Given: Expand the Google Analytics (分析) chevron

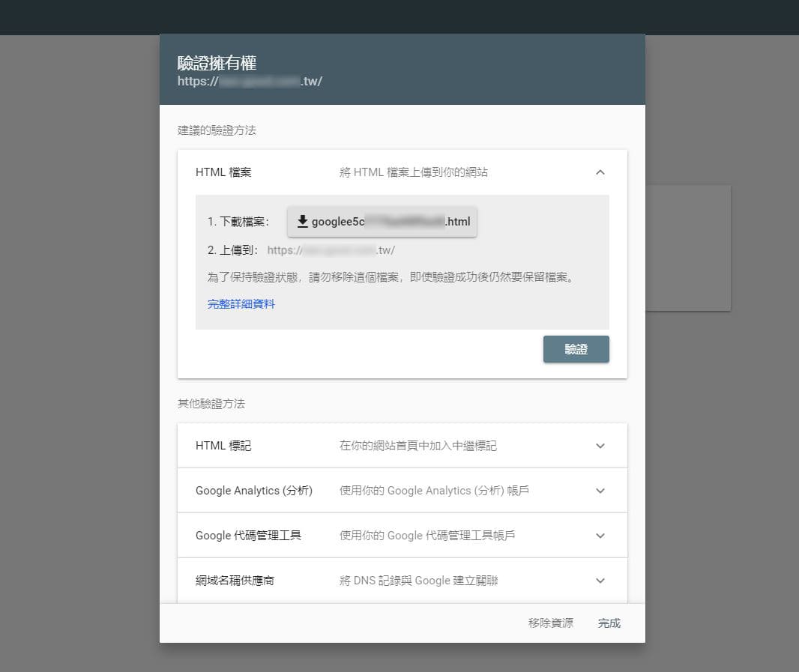Looking at the screenshot, I should point(600,491).
